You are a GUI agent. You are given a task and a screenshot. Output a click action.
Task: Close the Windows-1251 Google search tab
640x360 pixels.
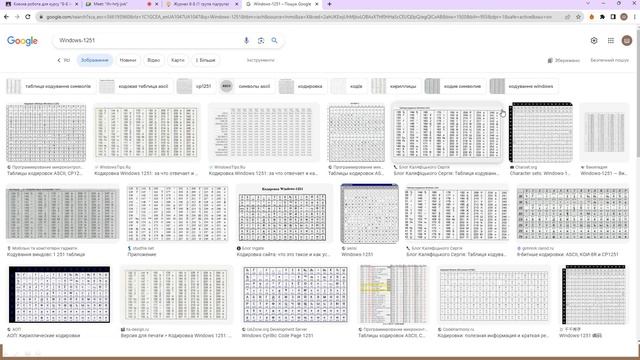tap(317, 4)
